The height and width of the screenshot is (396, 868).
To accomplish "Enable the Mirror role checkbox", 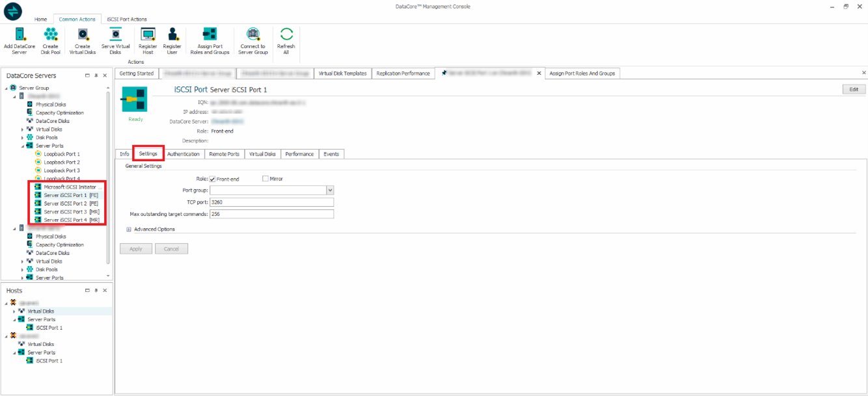I will point(265,179).
